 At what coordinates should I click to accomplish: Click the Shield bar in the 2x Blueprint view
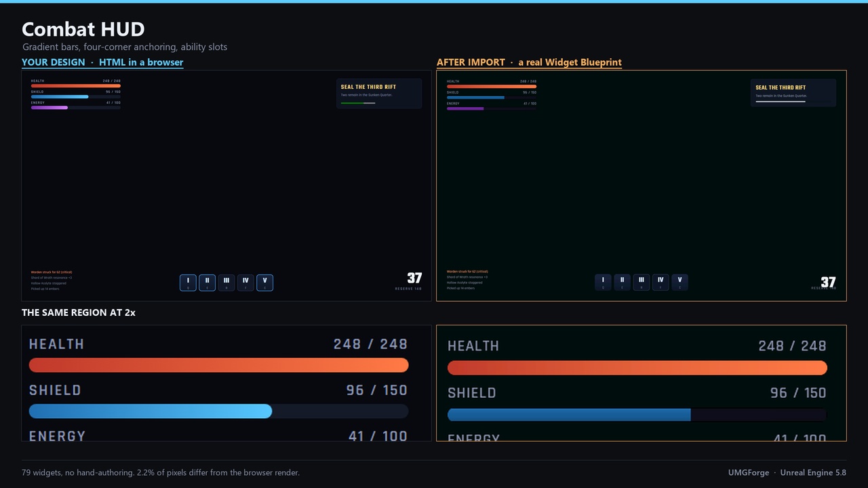coord(637,415)
